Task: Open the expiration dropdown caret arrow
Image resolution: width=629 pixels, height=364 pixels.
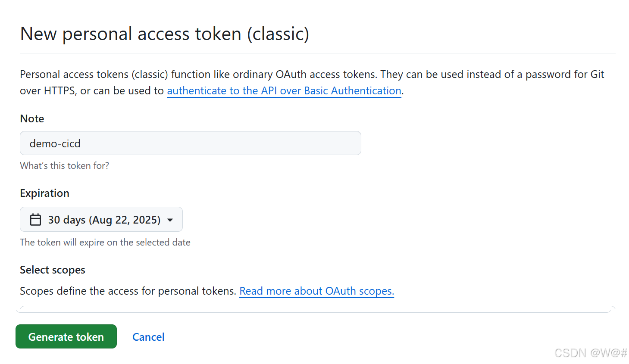Action: (170, 220)
